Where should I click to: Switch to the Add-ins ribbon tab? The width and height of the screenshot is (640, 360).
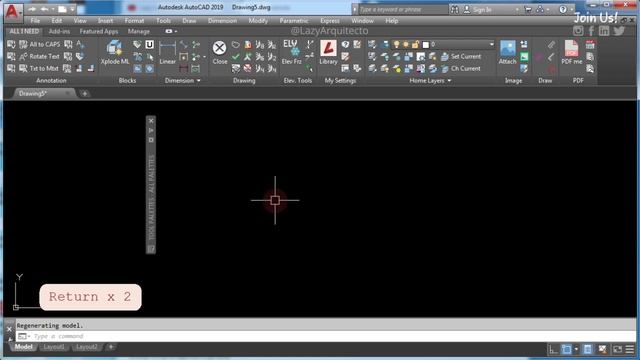point(59,31)
